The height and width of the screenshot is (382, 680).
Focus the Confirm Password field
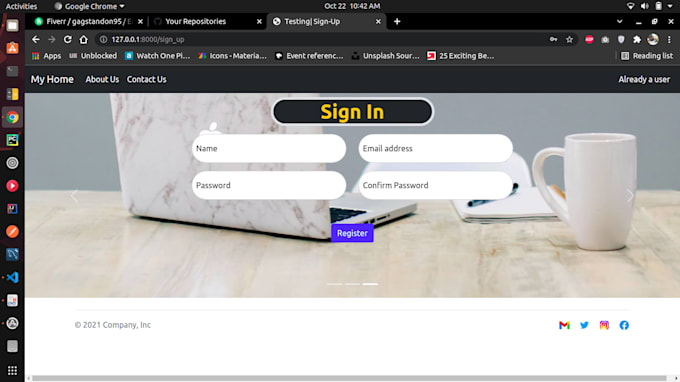pos(435,185)
